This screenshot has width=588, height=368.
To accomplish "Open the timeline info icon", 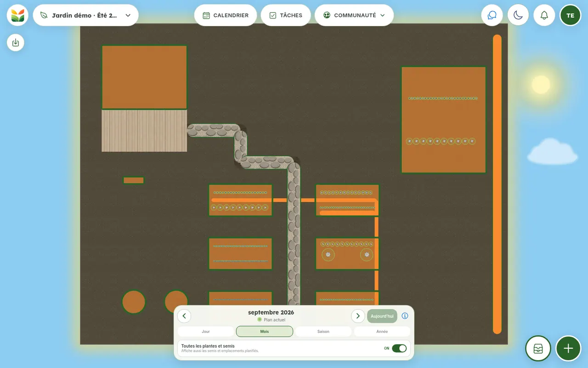I will pyautogui.click(x=405, y=316).
